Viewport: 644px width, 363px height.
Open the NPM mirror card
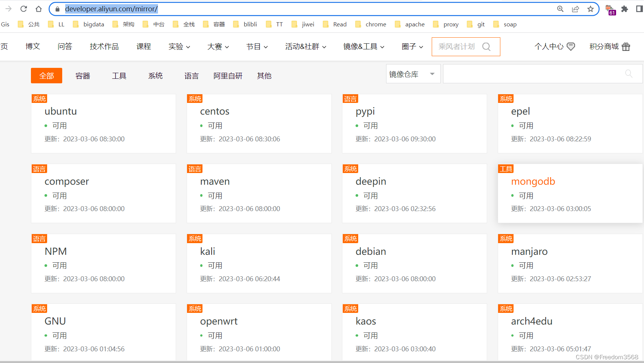point(103,263)
